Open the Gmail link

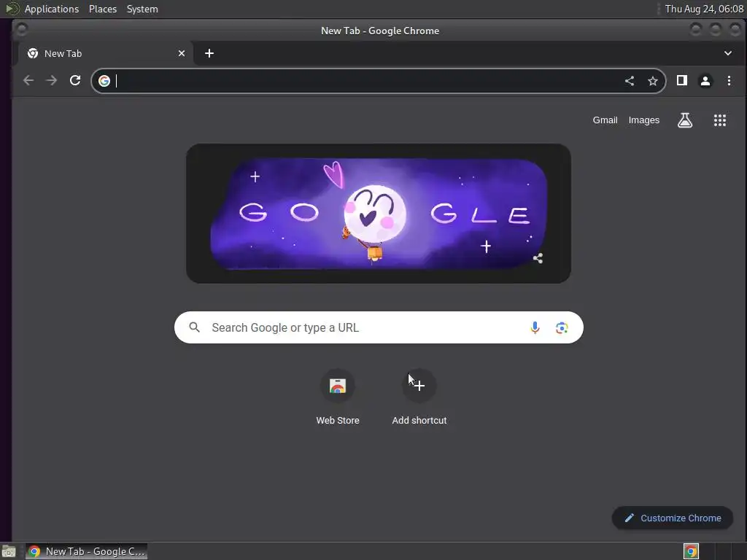pyautogui.click(x=605, y=120)
